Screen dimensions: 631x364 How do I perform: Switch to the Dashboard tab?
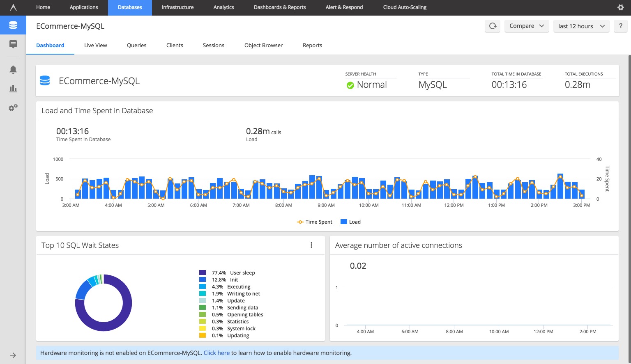click(50, 45)
